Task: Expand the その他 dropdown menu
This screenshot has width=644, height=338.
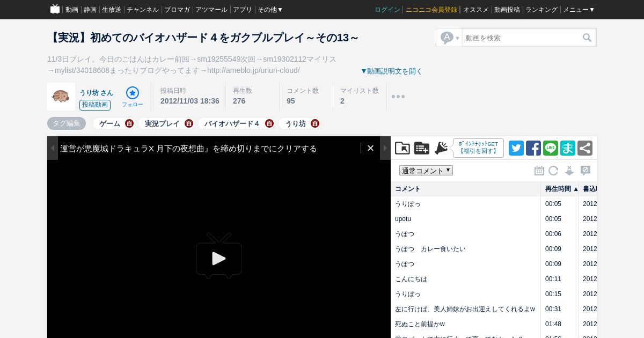Action: click(270, 10)
